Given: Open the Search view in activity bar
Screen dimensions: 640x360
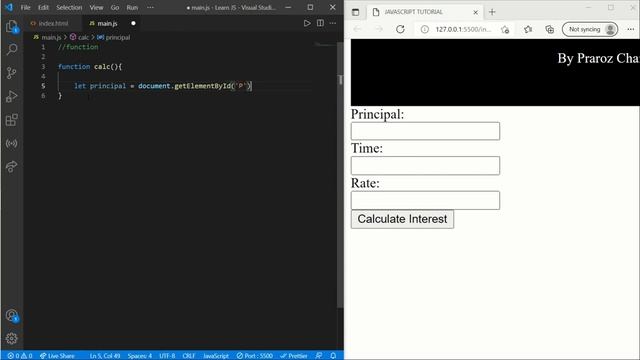Looking at the screenshot, I should click(12, 50).
